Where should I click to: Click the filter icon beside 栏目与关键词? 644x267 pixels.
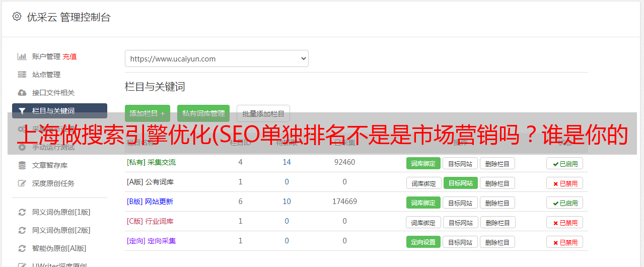22,111
